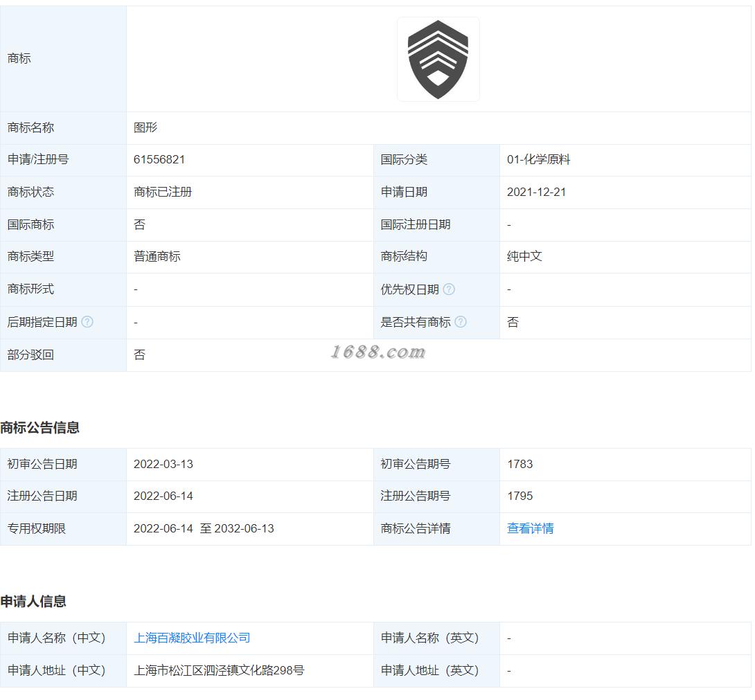Open help icon beside 后期指定日期
The image size is (755, 700).
(87, 321)
